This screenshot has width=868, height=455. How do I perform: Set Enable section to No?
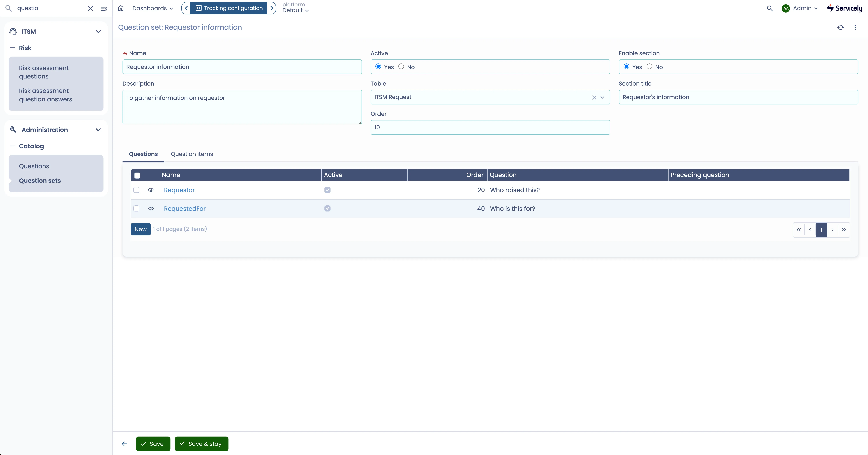coord(649,67)
